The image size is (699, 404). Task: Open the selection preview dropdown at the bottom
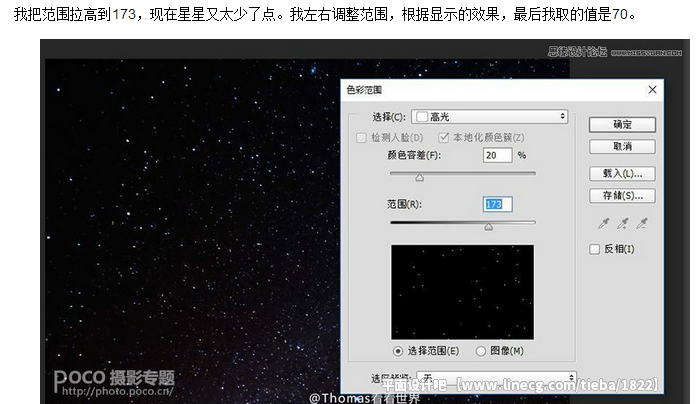496,377
